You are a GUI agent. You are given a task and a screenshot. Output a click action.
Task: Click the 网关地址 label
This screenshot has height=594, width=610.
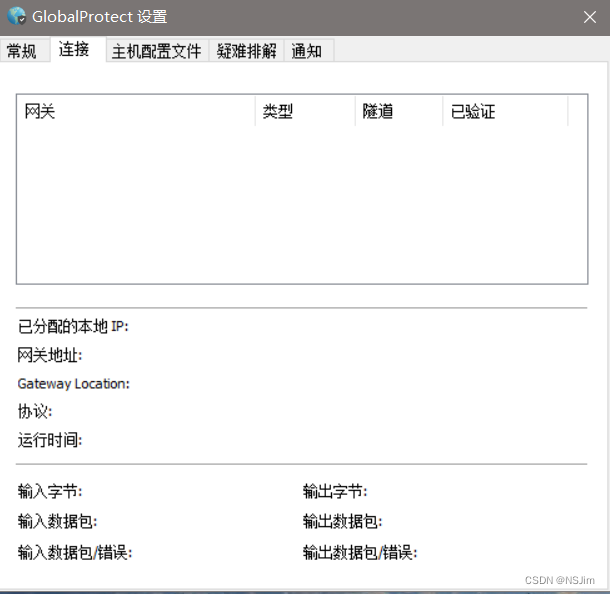pyautogui.click(x=50, y=355)
